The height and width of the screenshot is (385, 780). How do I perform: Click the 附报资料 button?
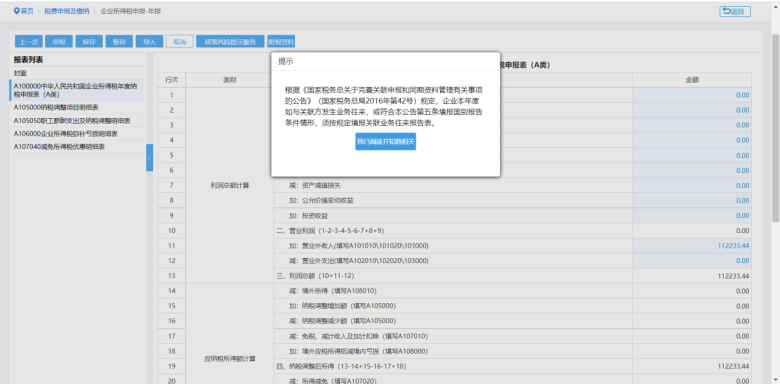click(x=281, y=42)
